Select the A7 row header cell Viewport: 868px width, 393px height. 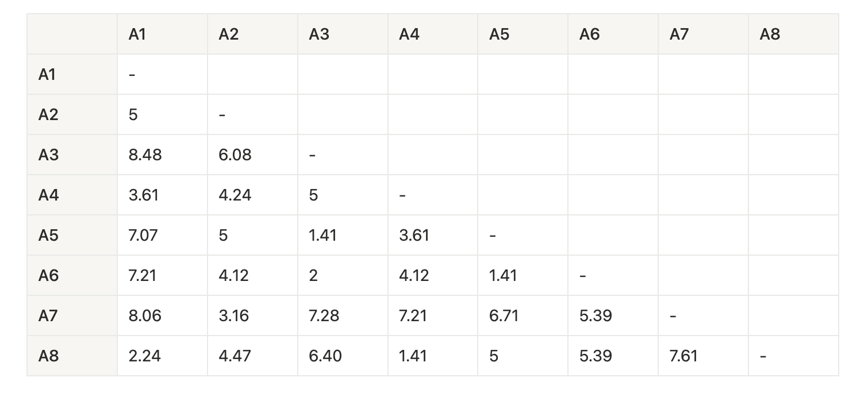(x=49, y=316)
